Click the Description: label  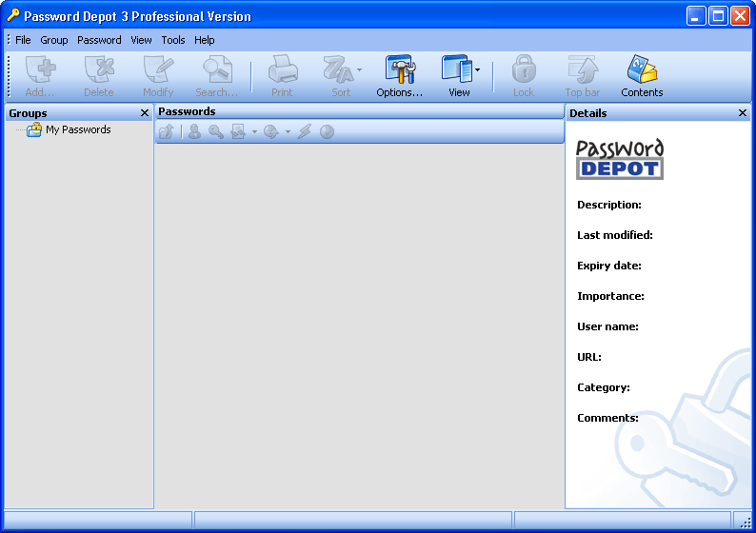609,205
